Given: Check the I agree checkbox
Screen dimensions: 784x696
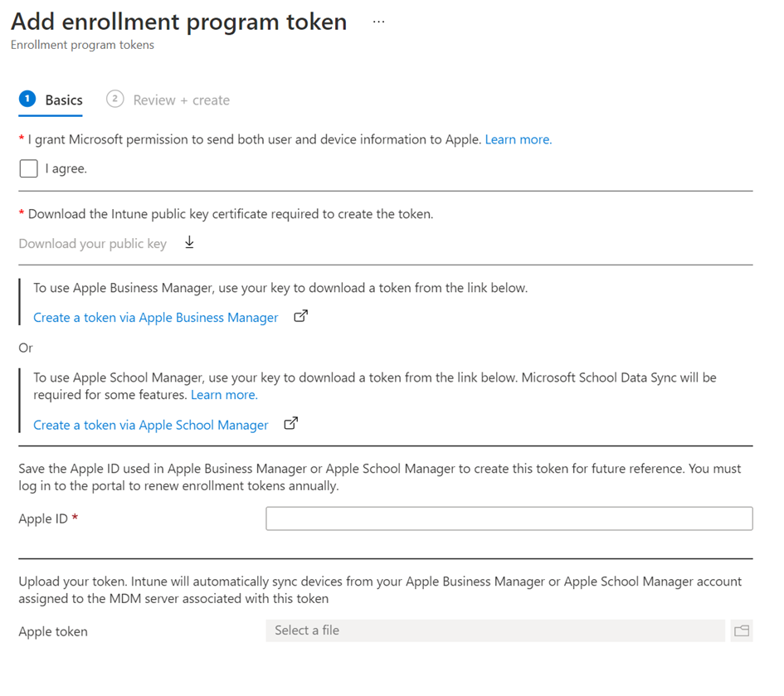Looking at the screenshot, I should click(x=28, y=168).
